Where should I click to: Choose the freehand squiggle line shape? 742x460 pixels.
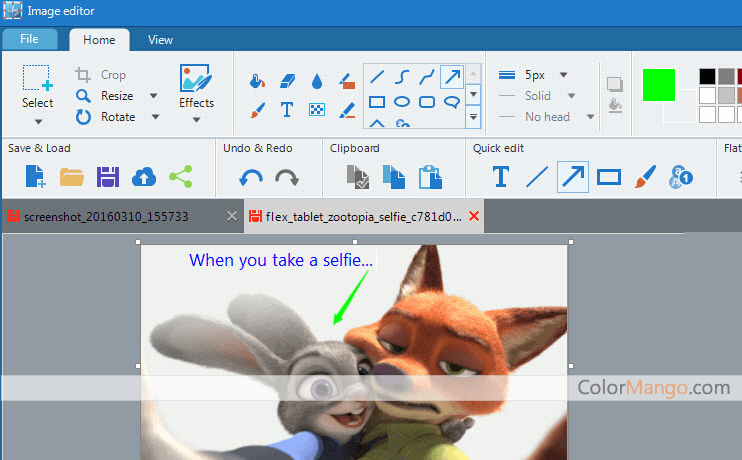[x=427, y=77]
